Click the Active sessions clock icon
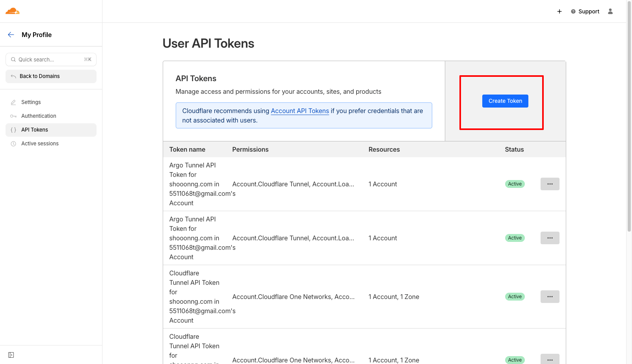Image resolution: width=632 pixels, height=364 pixels. click(13, 143)
